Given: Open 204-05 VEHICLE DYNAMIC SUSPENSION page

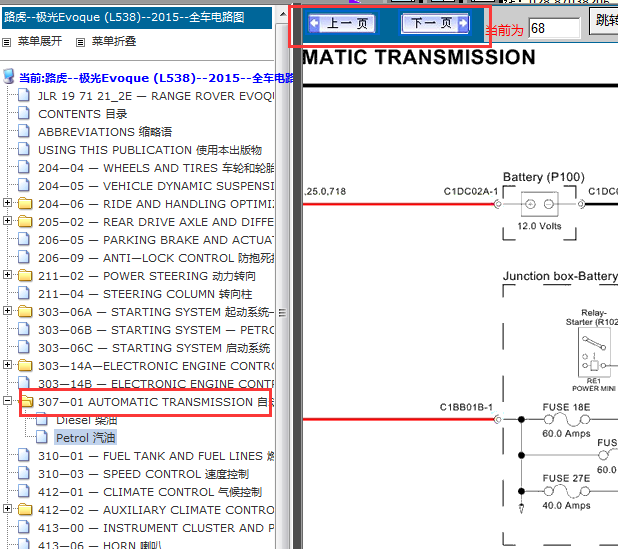Looking at the screenshot, I should point(156,186).
